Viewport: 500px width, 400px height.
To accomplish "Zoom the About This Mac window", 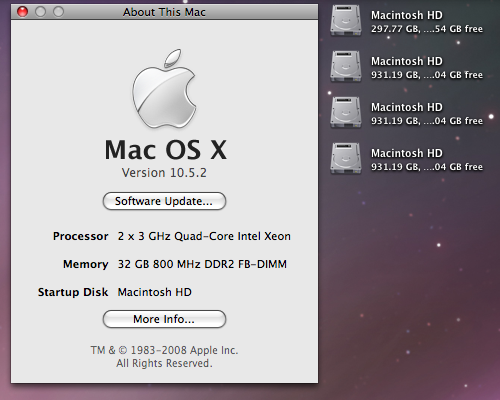I will point(59,12).
